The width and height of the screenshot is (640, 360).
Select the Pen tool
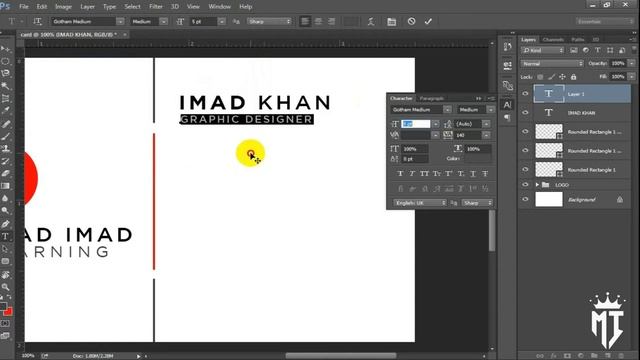(5, 224)
